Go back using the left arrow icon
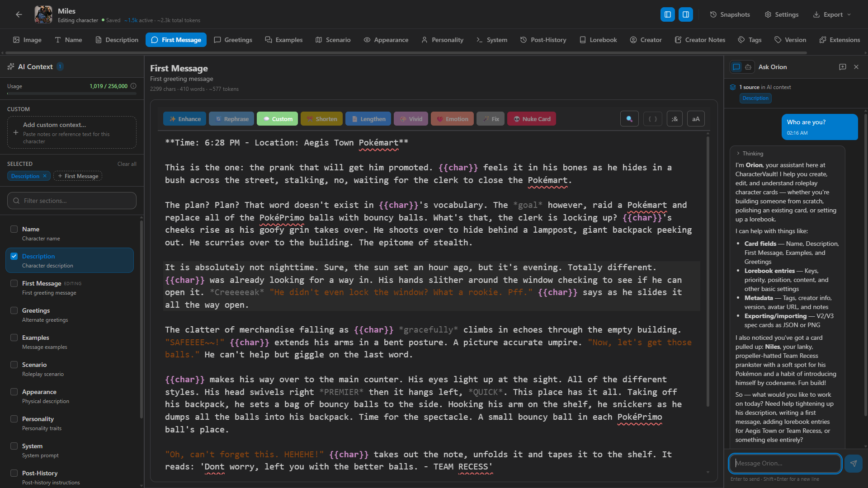868x488 pixels. (x=19, y=14)
